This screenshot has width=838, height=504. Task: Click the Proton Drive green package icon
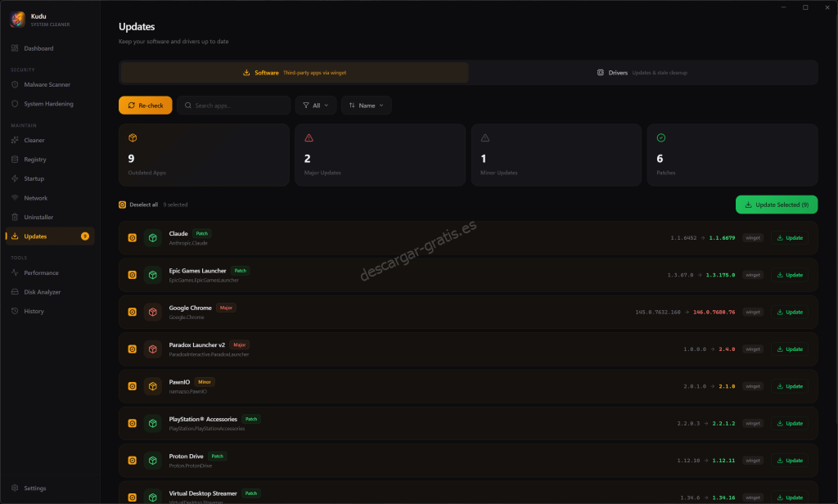153,461
